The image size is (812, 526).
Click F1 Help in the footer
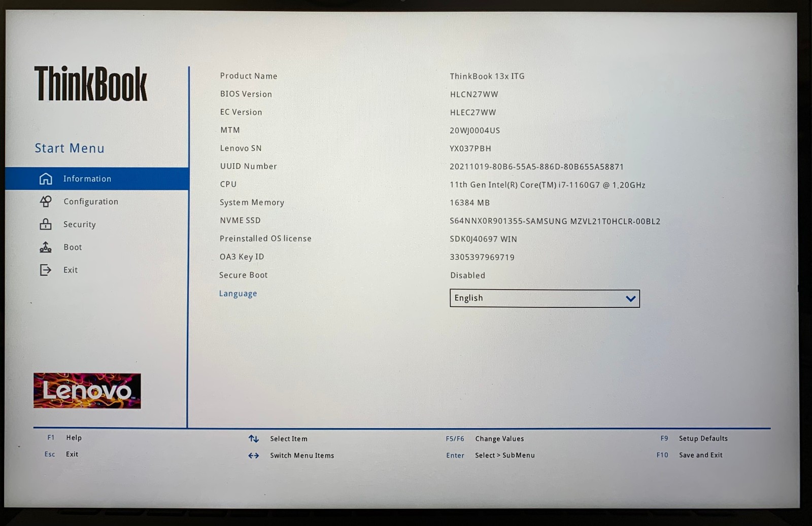(64, 437)
